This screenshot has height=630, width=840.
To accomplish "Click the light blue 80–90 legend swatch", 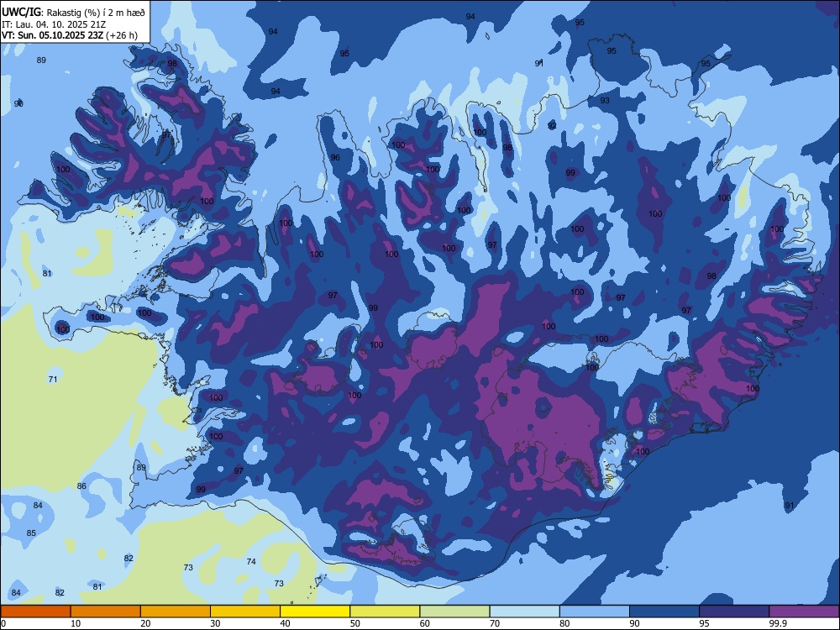I will [595, 612].
